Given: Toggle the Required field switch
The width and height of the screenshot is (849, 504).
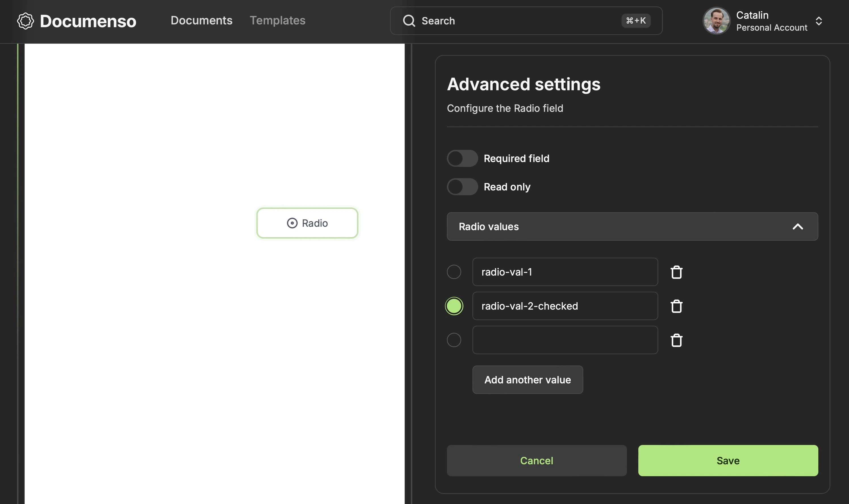Looking at the screenshot, I should (462, 158).
